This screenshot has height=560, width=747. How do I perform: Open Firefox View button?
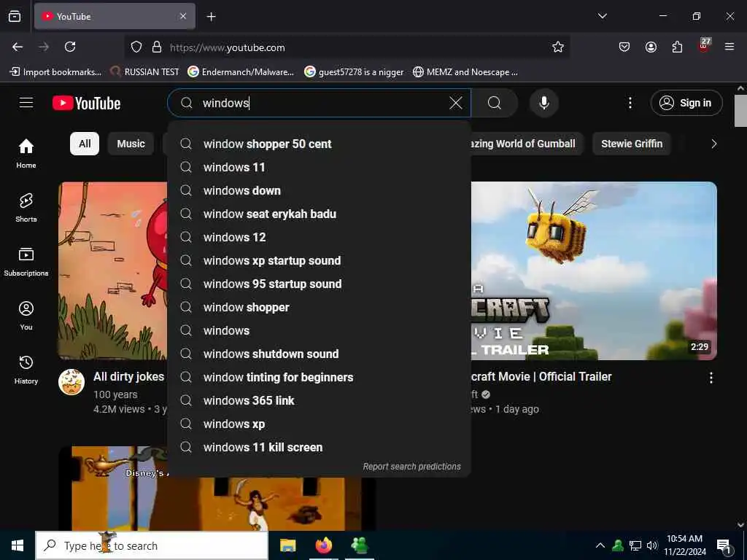pos(15,16)
